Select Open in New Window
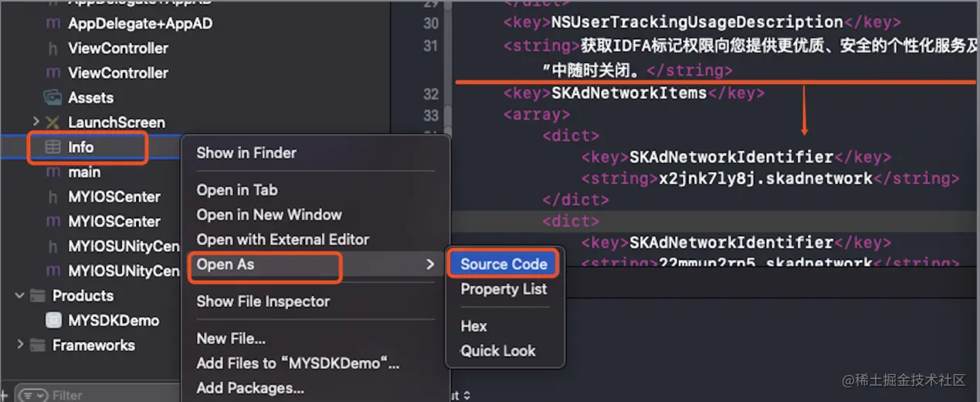 pos(269,215)
